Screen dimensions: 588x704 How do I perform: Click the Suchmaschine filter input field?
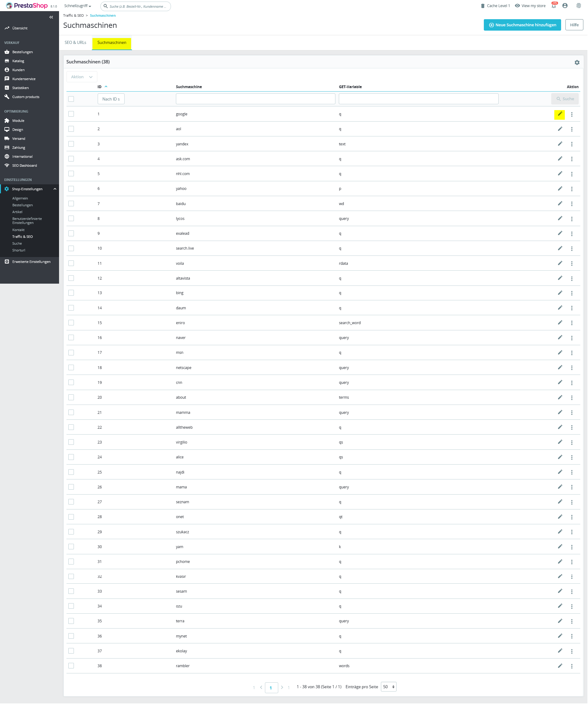pos(256,99)
